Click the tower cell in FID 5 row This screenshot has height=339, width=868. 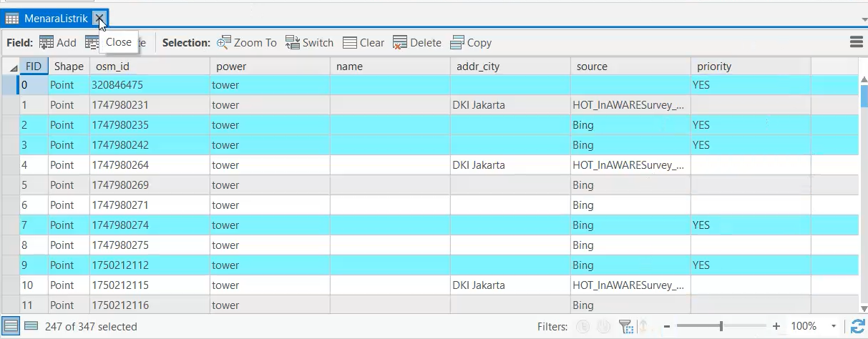pos(270,185)
